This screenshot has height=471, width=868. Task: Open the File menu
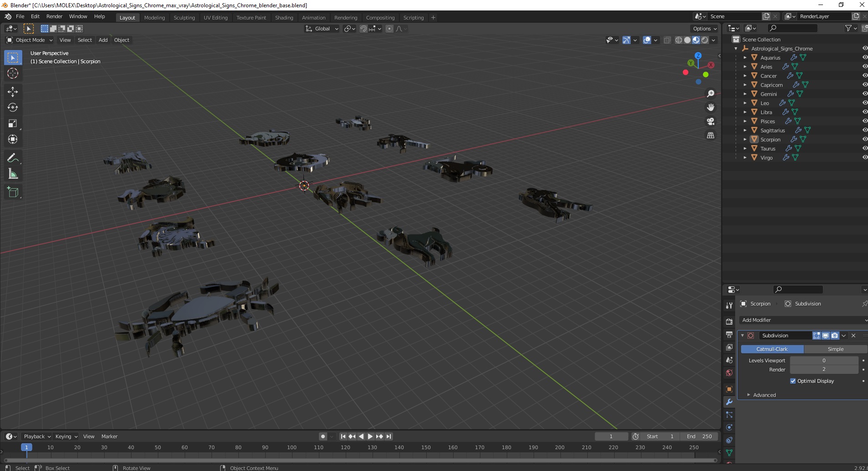20,16
